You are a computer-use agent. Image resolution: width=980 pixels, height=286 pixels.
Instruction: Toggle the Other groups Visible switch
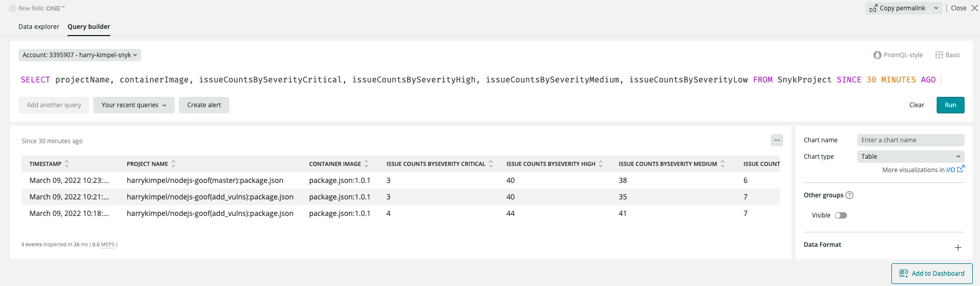coord(841,215)
